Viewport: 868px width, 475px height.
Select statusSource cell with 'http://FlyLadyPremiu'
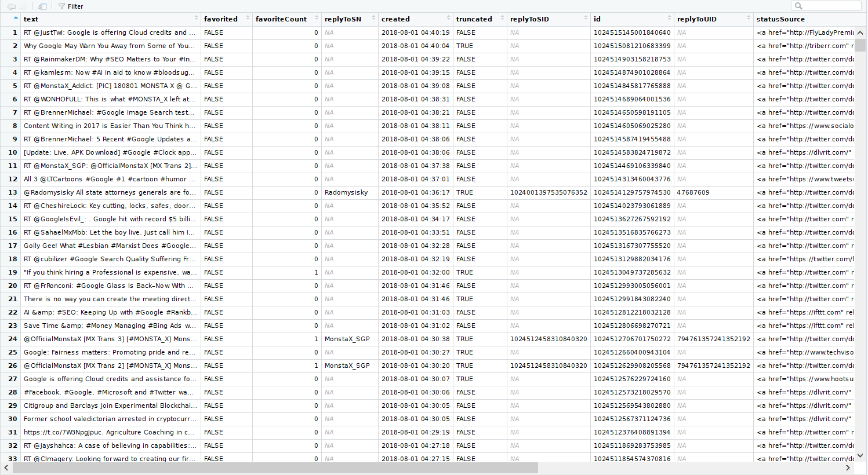pos(805,32)
